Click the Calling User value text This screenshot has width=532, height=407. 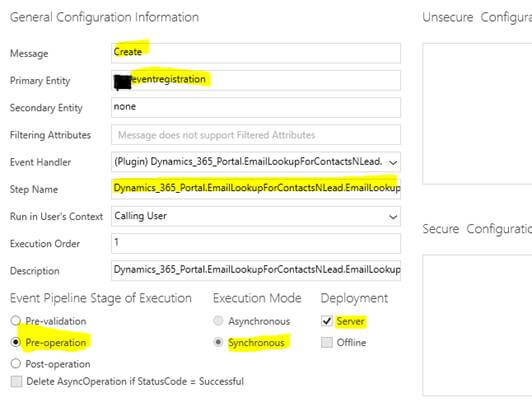tap(140, 216)
